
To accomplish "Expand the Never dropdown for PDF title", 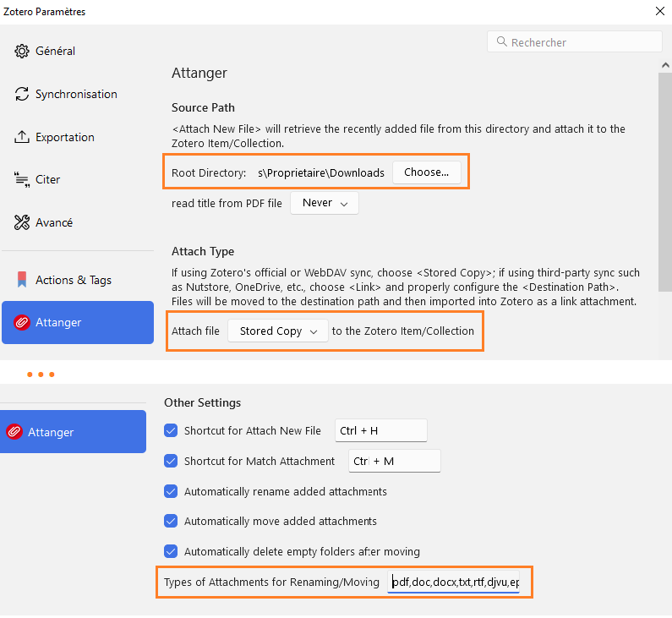I will pyautogui.click(x=325, y=203).
